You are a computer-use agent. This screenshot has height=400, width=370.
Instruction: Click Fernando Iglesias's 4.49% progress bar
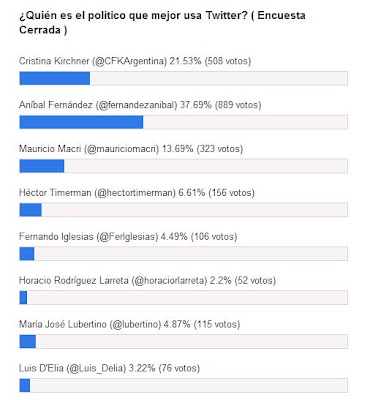pyautogui.click(x=184, y=254)
